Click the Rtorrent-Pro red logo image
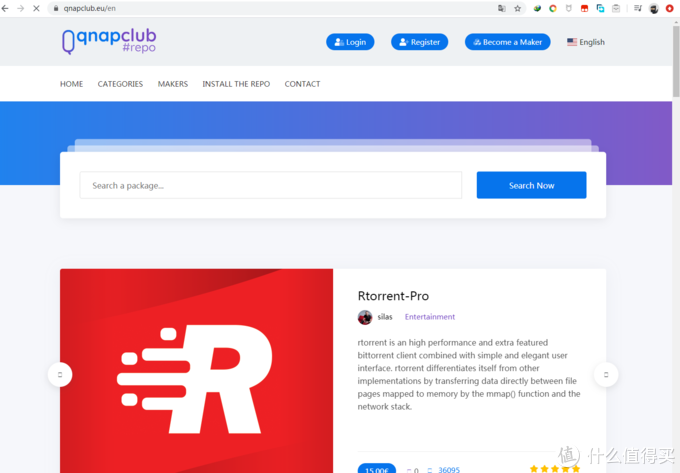680x473 pixels. (x=196, y=371)
